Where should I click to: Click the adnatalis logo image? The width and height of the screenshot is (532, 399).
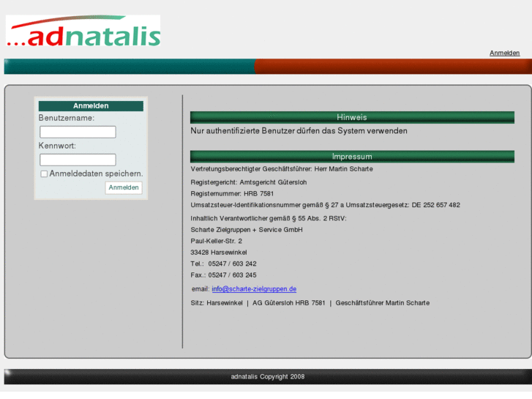click(83, 31)
